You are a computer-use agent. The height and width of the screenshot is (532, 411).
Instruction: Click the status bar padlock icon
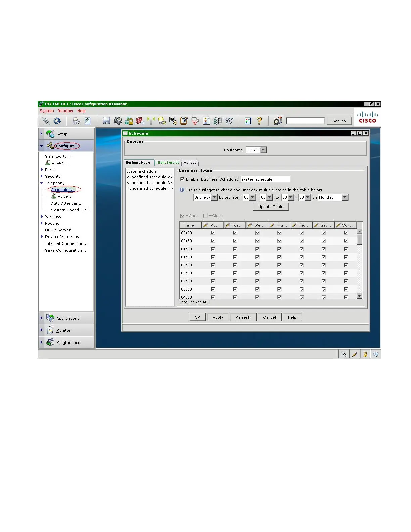[x=365, y=354]
